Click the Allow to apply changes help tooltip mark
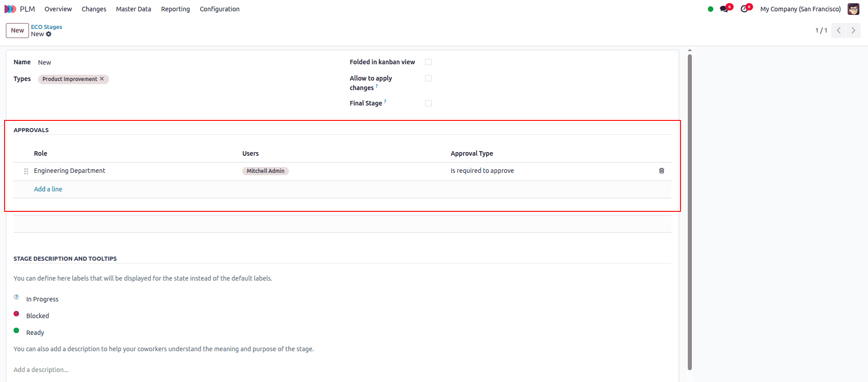 (x=377, y=86)
